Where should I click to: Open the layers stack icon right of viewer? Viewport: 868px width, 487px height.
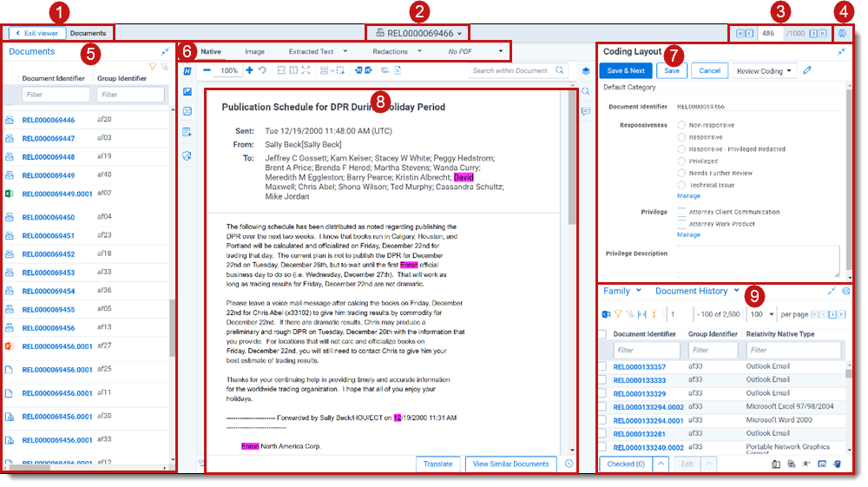[586, 71]
